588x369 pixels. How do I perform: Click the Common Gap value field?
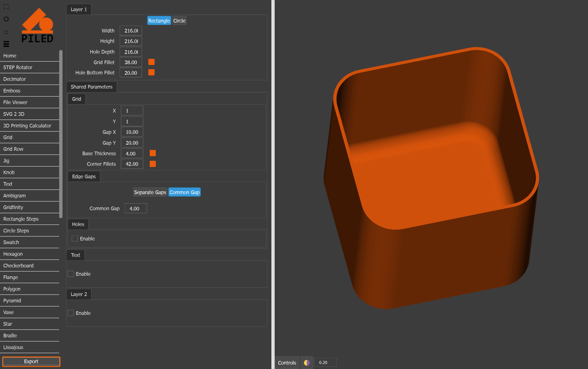pyautogui.click(x=136, y=208)
